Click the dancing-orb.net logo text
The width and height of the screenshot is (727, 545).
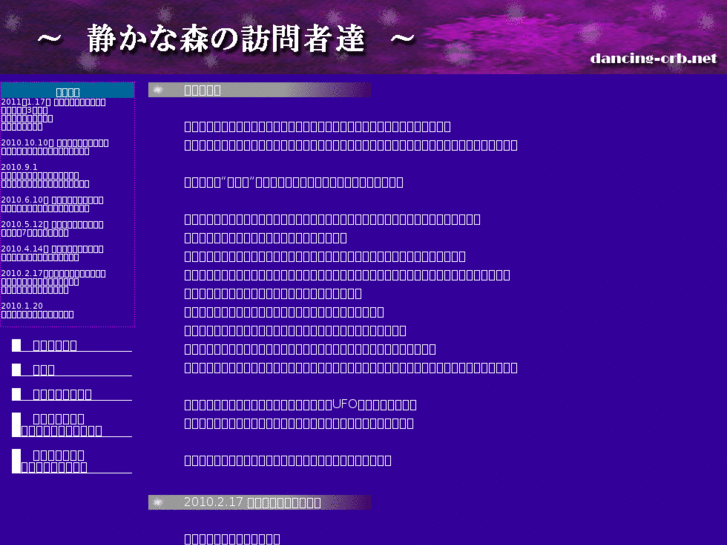tap(654, 58)
